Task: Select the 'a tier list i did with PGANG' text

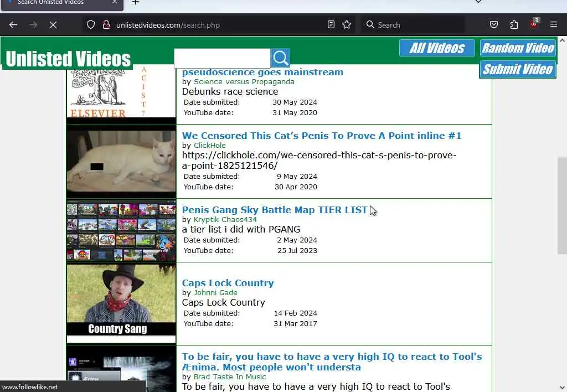Action: 241,229
